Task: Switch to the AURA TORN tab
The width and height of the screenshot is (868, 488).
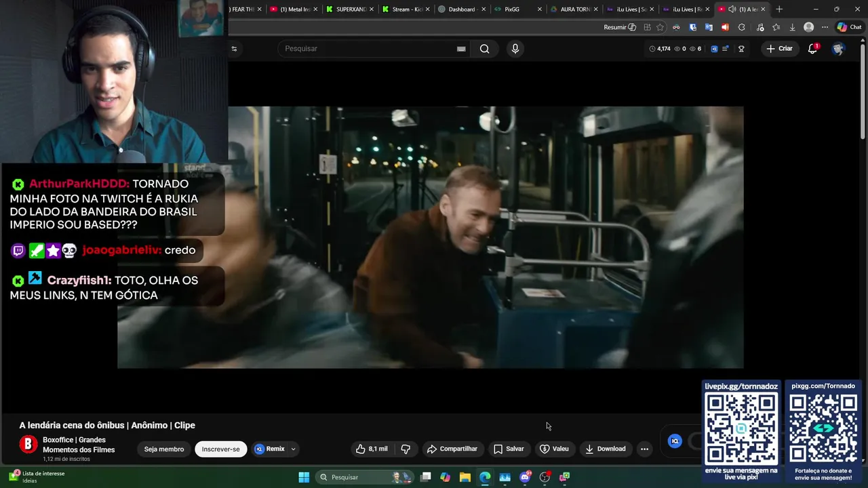Action: [572, 9]
